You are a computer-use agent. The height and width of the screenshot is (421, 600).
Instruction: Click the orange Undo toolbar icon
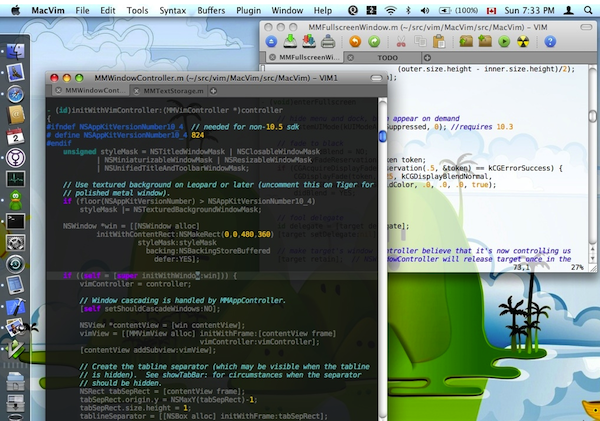355,41
